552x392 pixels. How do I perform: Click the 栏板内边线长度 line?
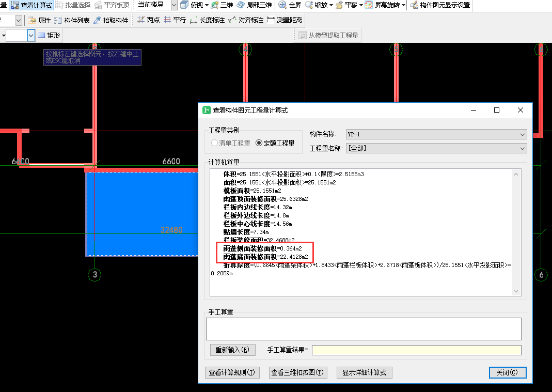[x=258, y=207]
